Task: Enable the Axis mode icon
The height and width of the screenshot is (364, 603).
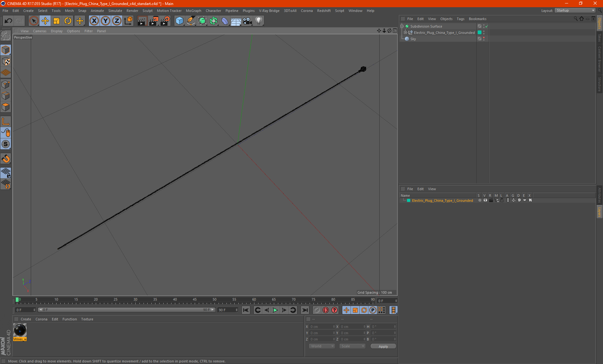Action: click(6, 121)
